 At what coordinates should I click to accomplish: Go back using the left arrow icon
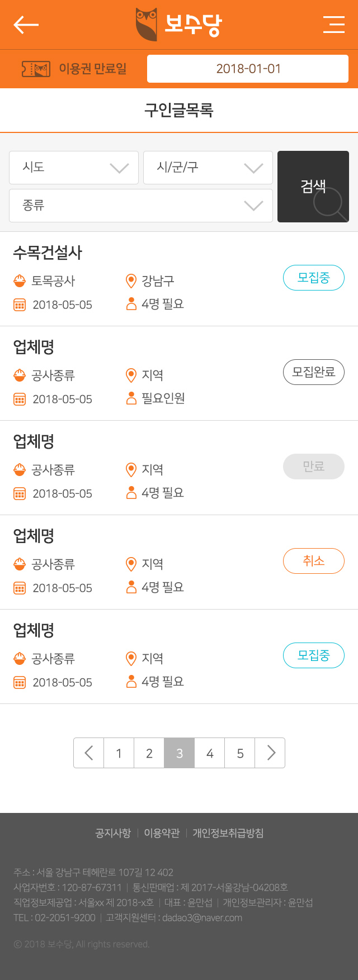[x=26, y=25]
